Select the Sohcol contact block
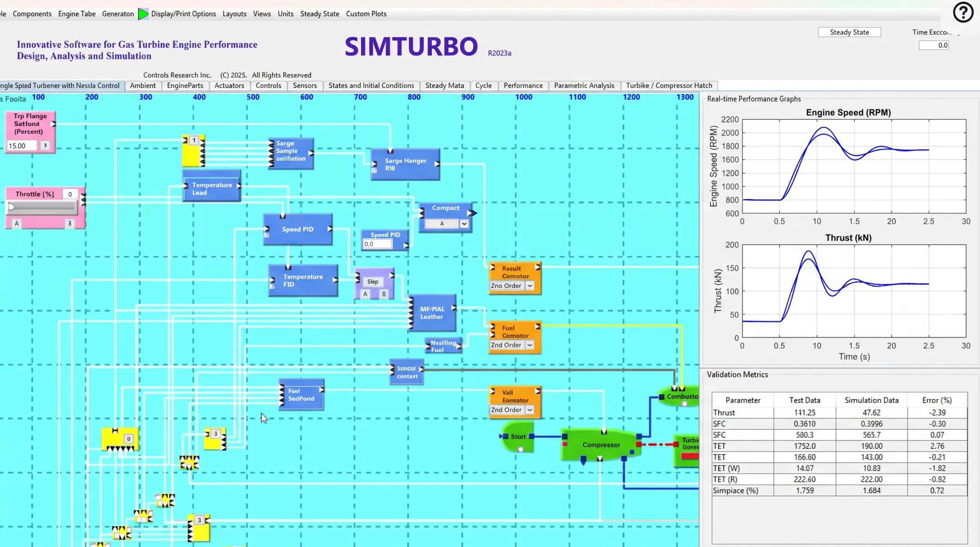Screen dimensions: 980x547 coord(407,372)
